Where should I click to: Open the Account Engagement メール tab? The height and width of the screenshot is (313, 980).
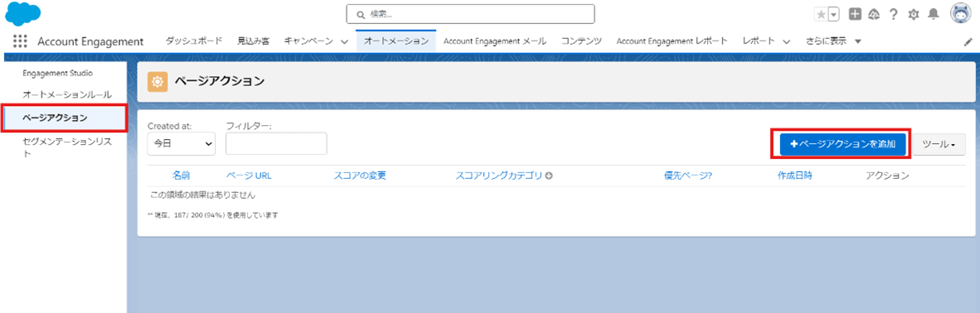494,41
